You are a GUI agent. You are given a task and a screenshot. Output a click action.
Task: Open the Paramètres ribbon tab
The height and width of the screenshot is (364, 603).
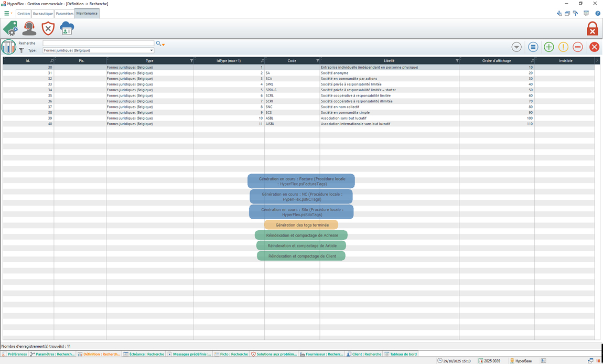tap(64, 14)
